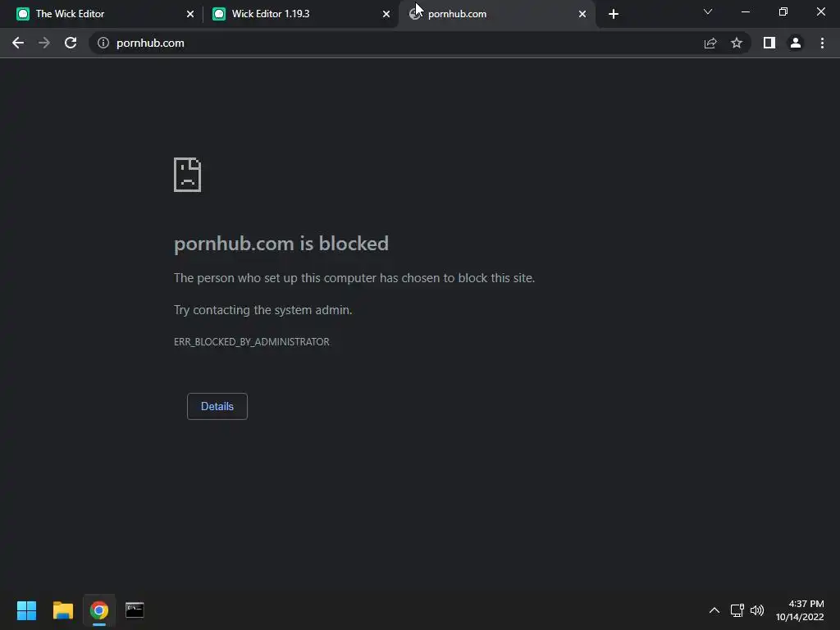The image size is (840, 630).
Task: Restore down the Chrome window
Action: [x=783, y=11]
